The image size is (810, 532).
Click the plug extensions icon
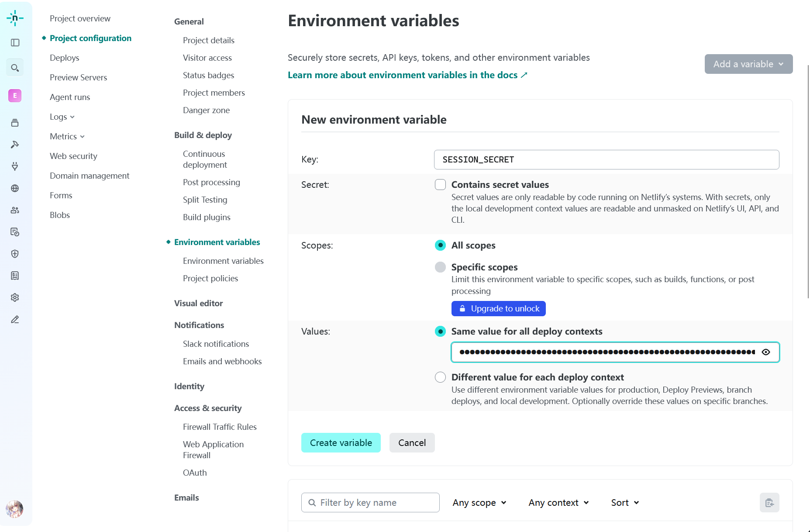pos(15,166)
